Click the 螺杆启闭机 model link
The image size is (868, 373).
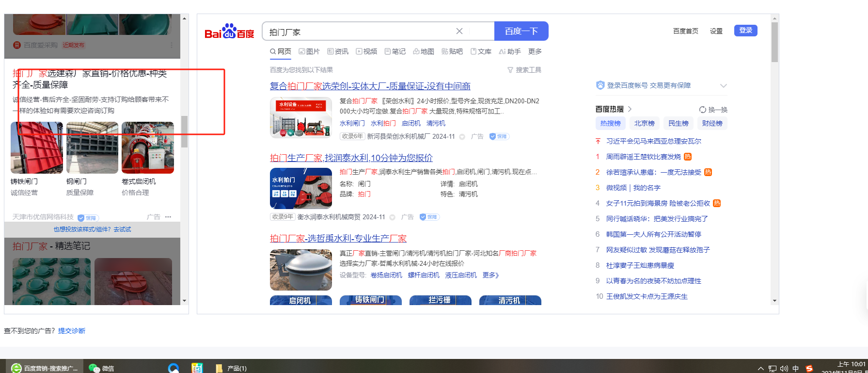(424, 276)
